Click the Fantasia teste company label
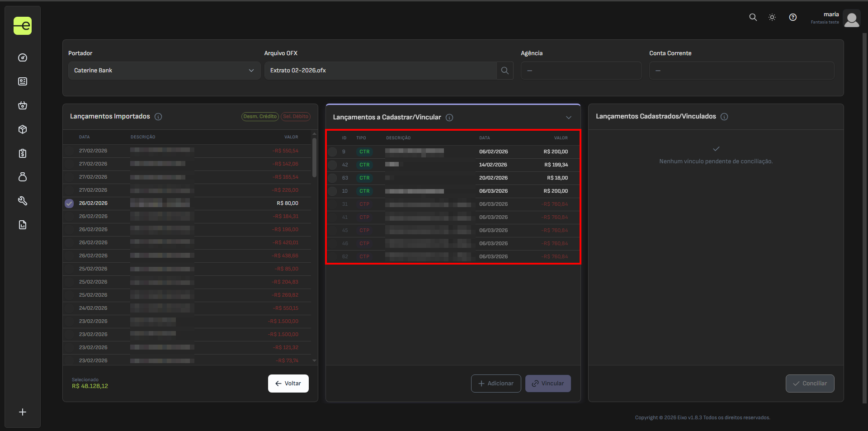The width and height of the screenshot is (868, 431). pos(825,22)
